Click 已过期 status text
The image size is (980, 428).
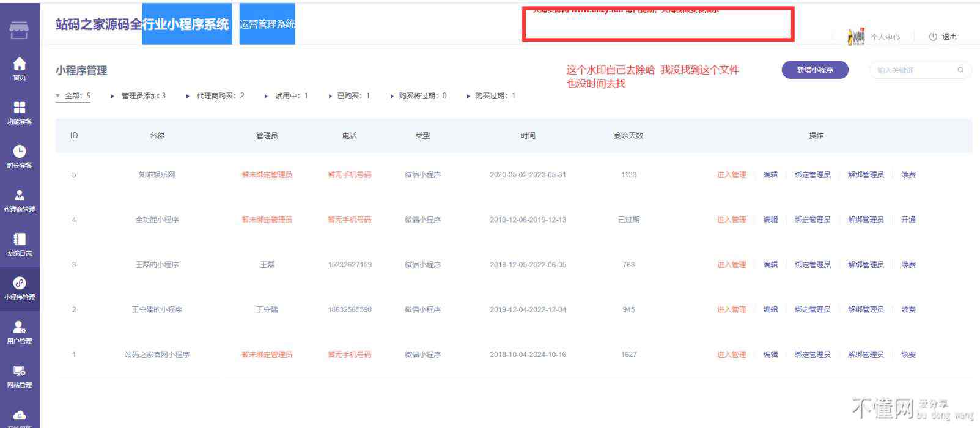tap(629, 220)
